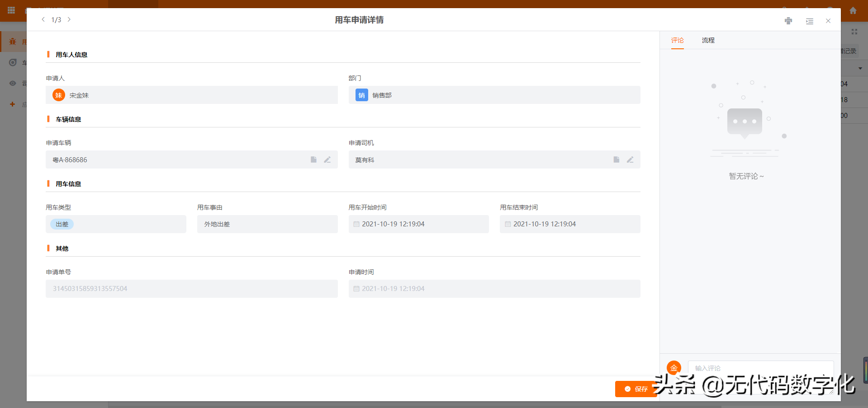The height and width of the screenshot is (408, 868).
Task: Click the 其他 section heading
Action: point(62,249)
